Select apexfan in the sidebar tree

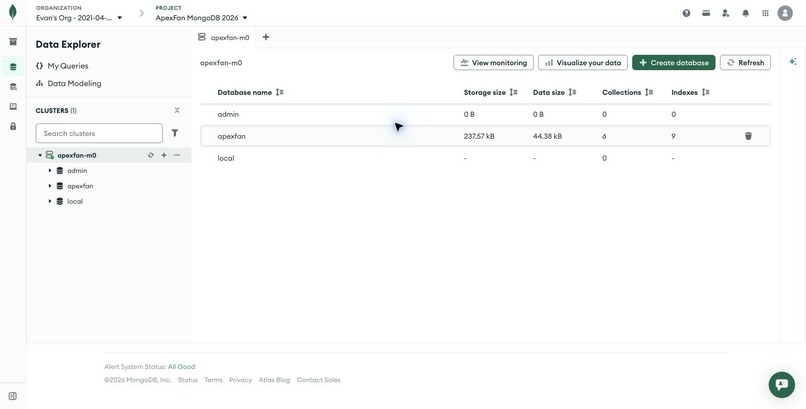[x=80, y=186]
